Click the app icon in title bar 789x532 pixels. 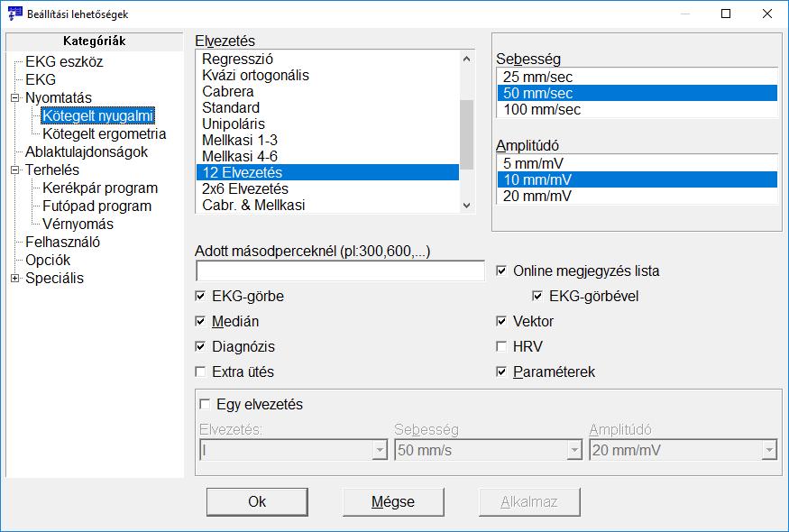tap(15, 14)
